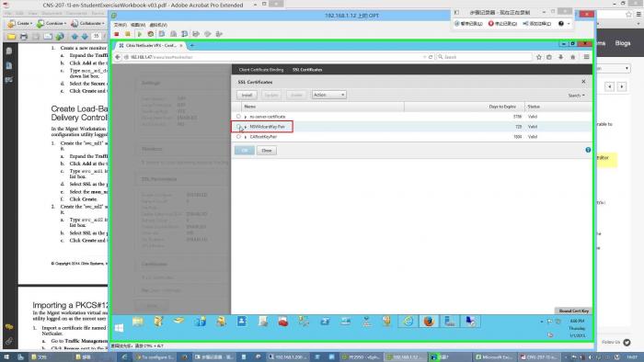Click the browser back arrow

[x=118, y=57]
